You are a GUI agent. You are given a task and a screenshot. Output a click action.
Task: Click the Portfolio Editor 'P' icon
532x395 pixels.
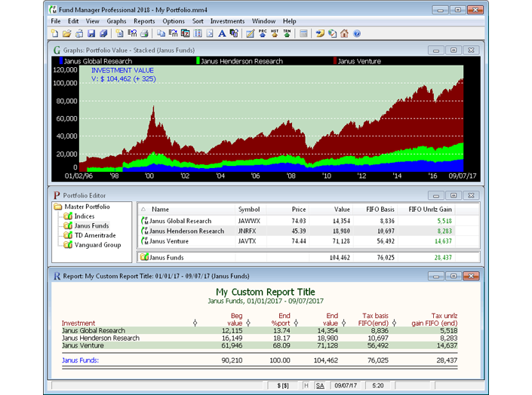(x=57, y=195)
